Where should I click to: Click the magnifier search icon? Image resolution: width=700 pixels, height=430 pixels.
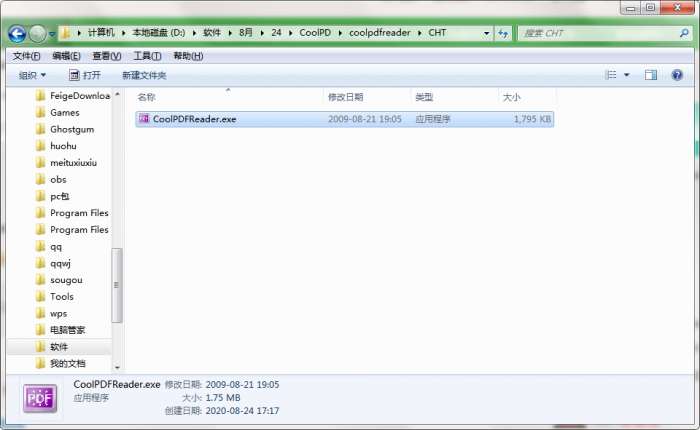point(684,33)
